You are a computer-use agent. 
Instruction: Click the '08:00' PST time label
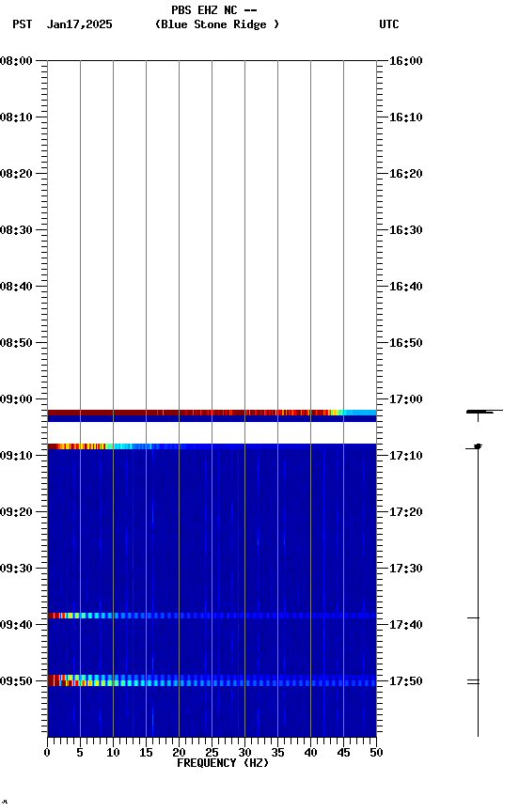(16, 60)
